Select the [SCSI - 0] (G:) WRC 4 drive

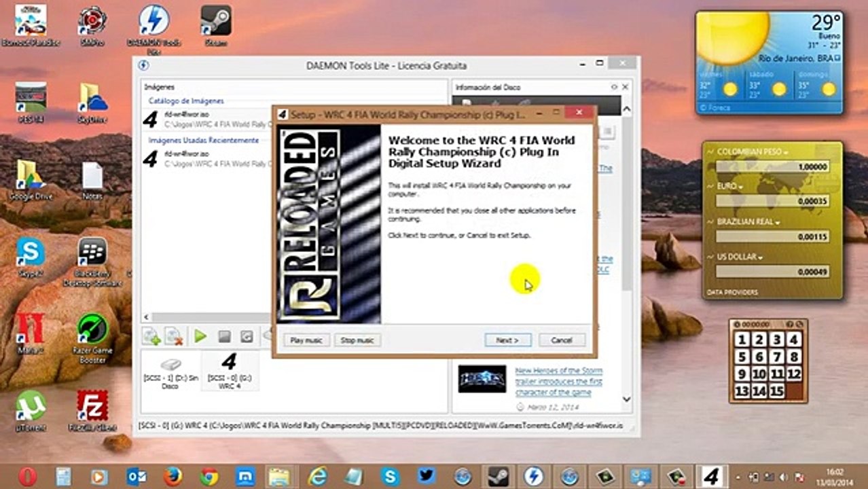[x=229, y=372]
